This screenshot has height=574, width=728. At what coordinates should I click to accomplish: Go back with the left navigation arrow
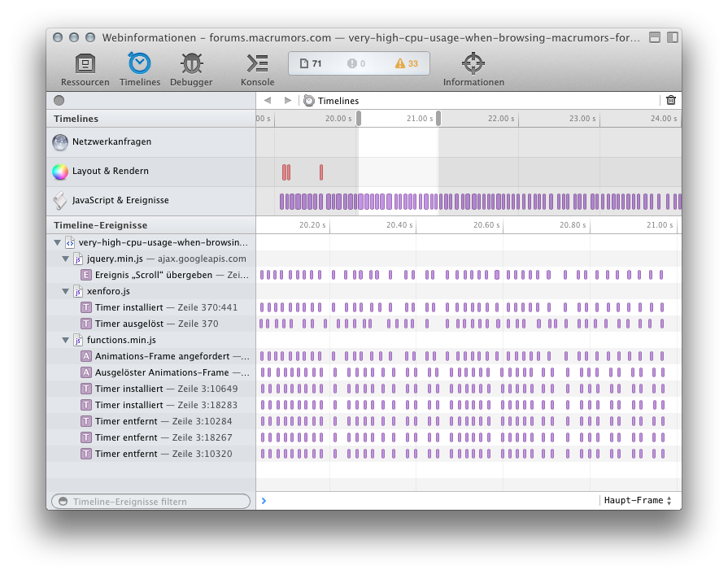click(x=268, y=100)
